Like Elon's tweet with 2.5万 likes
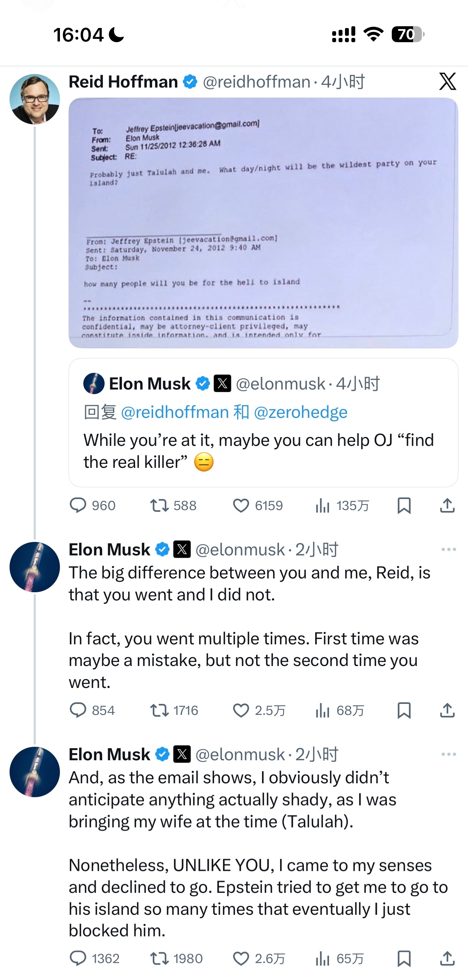 (241, 710)
